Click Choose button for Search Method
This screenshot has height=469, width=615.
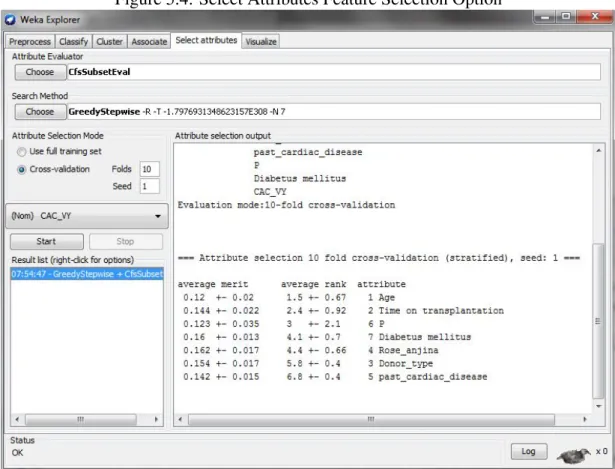tap(40, 112)
